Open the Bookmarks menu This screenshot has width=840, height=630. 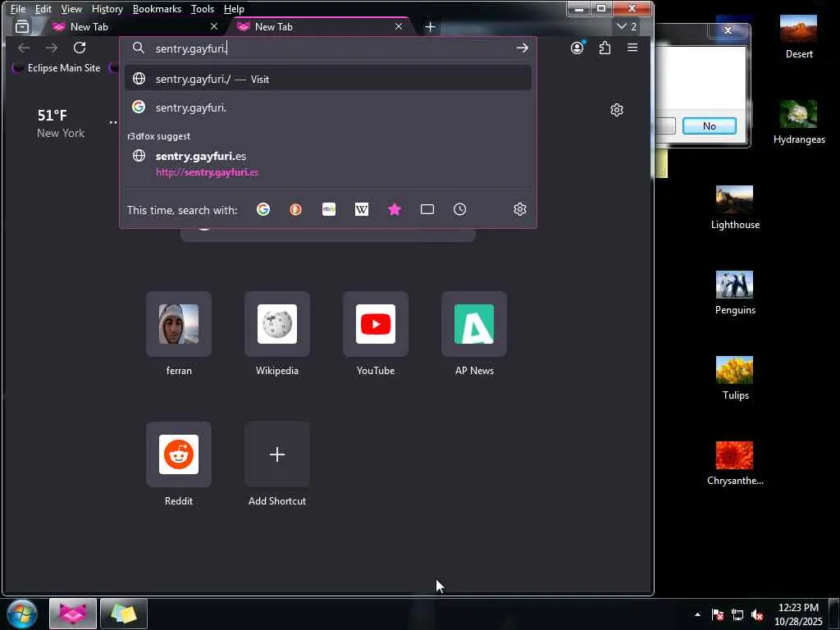tap(157, 8)
